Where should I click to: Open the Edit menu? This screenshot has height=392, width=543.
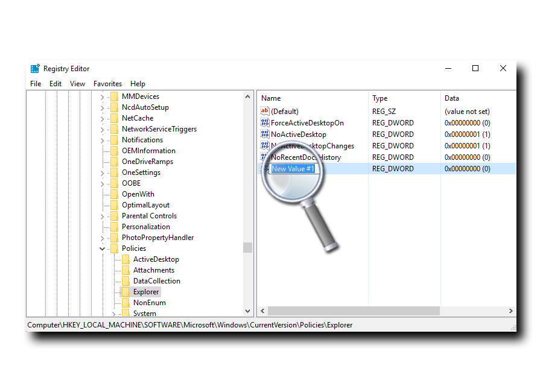[x=56, y=84]
